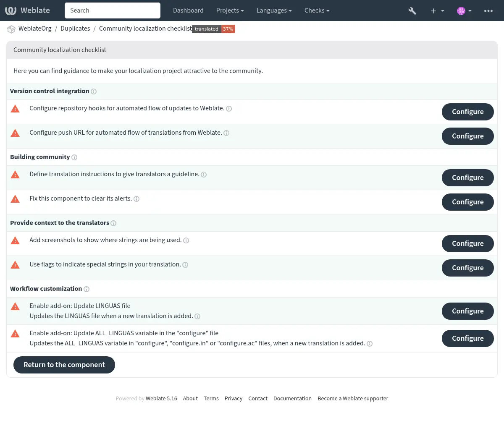Screen dimensions: 504x423
Task: Click info icon beside Provide context heading
Action: pos(113,223)
